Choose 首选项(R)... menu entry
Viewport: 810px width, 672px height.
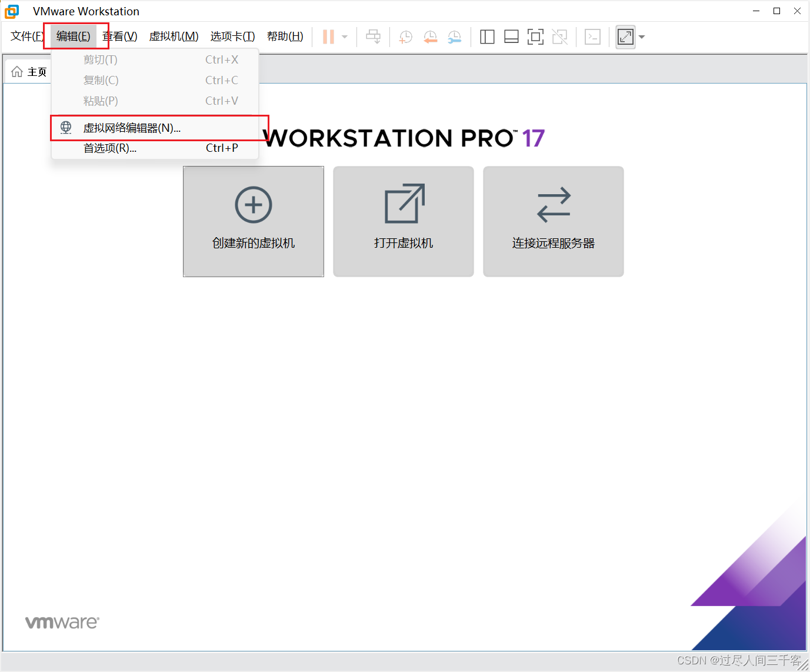pos(155,148)
